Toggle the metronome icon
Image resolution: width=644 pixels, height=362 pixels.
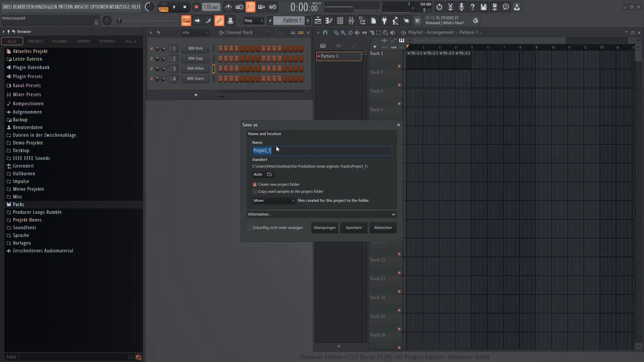228,7
